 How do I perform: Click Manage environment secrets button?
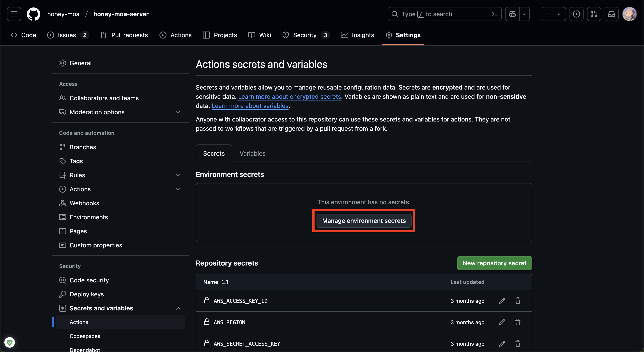tap(364, 221)
